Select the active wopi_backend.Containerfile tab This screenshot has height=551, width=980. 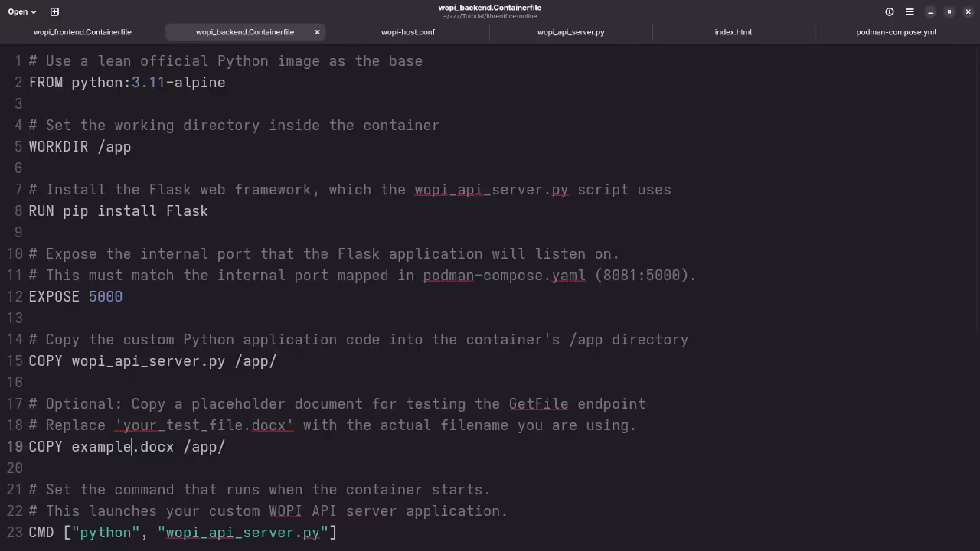(x=244, y=32)
